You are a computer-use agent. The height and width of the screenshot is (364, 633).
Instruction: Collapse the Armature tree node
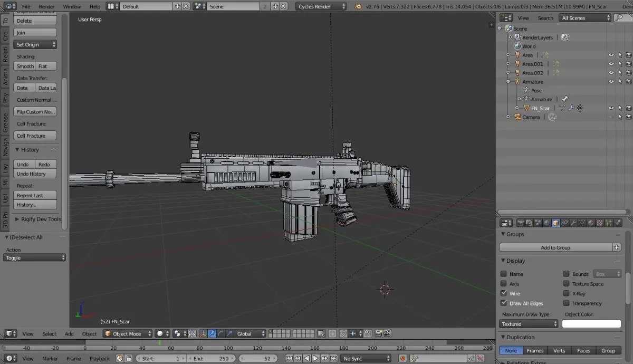coord(509,82)
